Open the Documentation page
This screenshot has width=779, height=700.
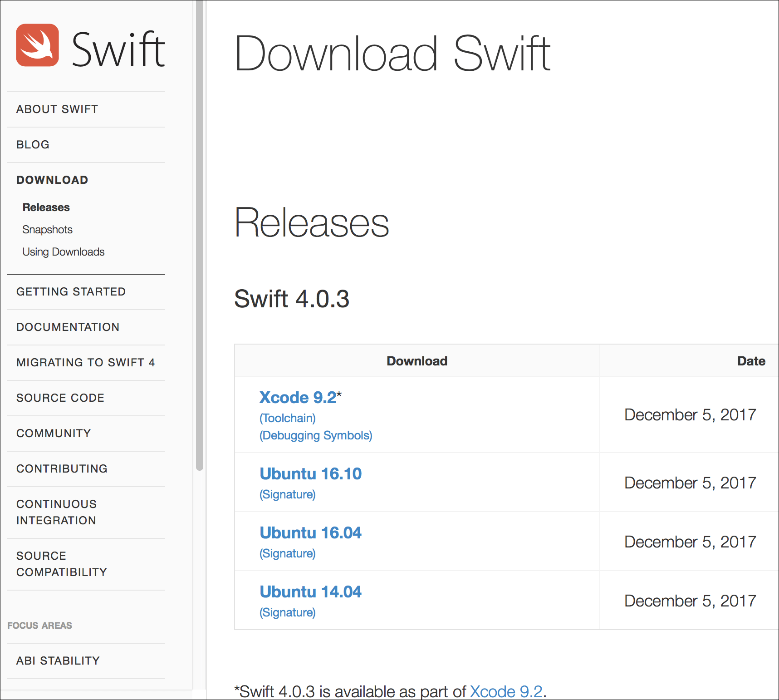(68, 327)
